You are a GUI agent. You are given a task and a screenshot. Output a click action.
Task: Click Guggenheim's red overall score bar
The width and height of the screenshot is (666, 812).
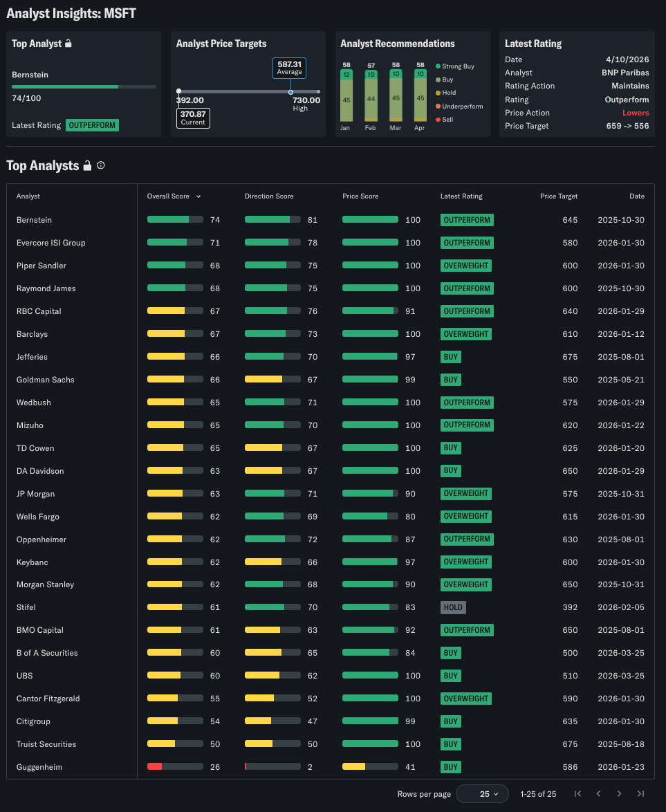coord(175,766)
